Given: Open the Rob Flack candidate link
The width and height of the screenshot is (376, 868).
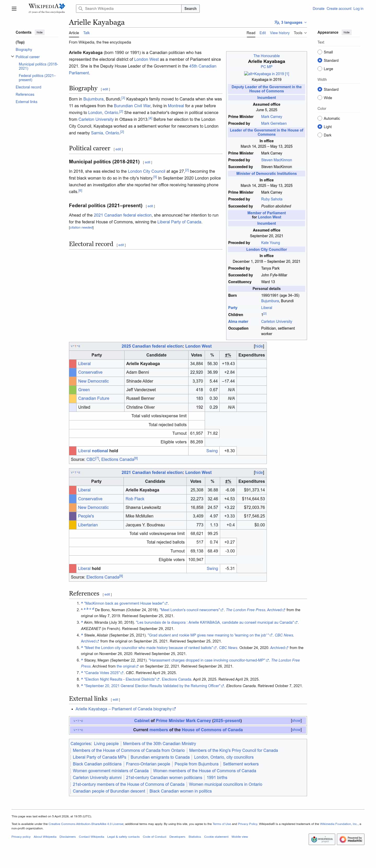Looking at the screenshot, I should click(134, 499).
